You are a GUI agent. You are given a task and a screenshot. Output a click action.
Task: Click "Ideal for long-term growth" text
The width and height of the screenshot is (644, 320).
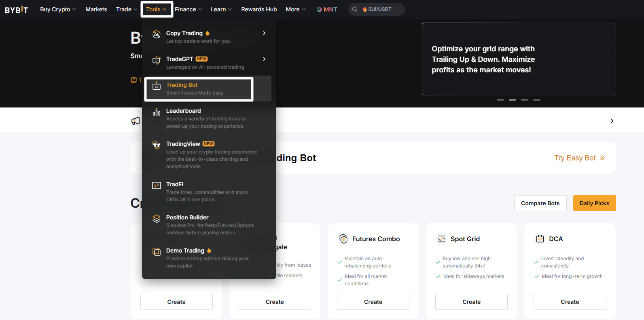(572, 276)
